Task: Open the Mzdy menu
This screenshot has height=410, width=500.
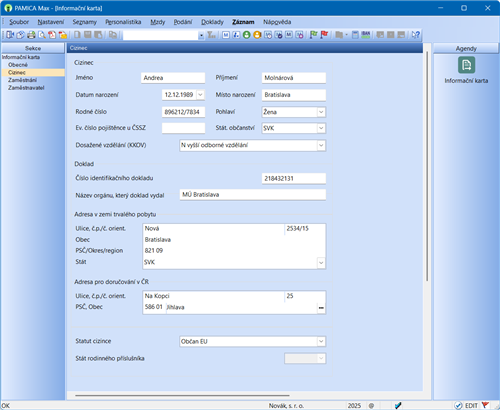Action: (158, 22)
